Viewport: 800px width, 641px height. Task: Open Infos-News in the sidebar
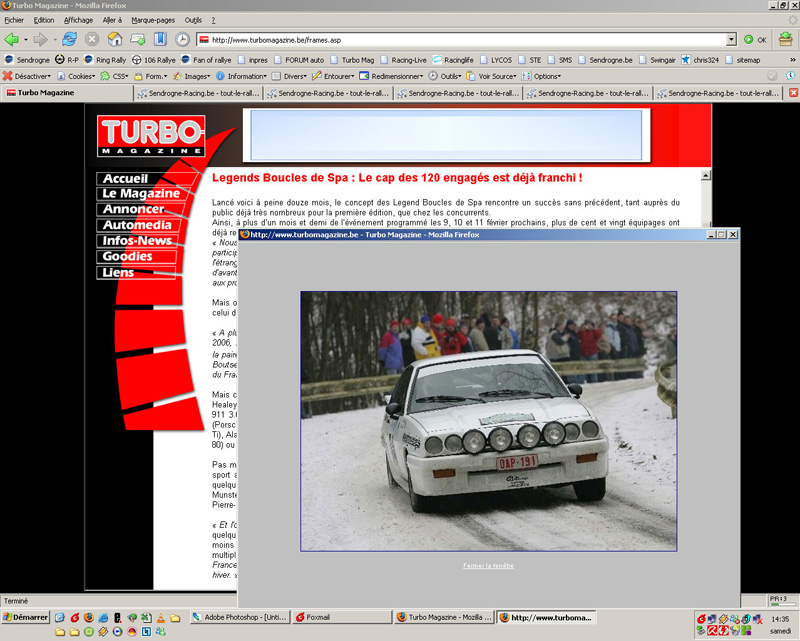tap(137, 241)
